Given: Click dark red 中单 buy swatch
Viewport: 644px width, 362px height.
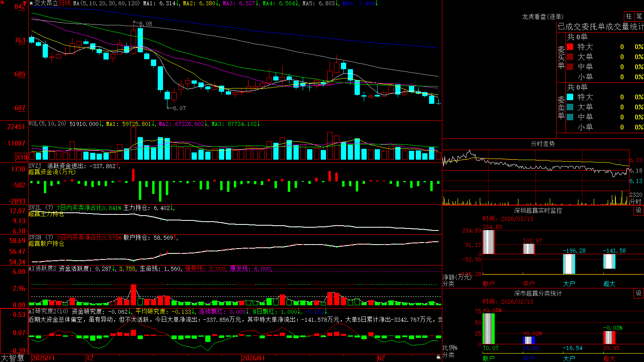Looking at the screenshot, I should [x=570, y=67].
